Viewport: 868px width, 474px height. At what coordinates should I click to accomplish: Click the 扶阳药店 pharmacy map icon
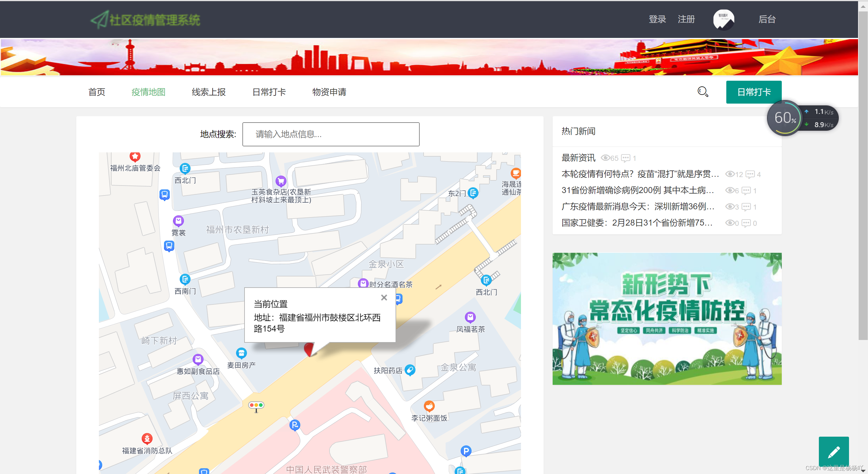[410, 370]
